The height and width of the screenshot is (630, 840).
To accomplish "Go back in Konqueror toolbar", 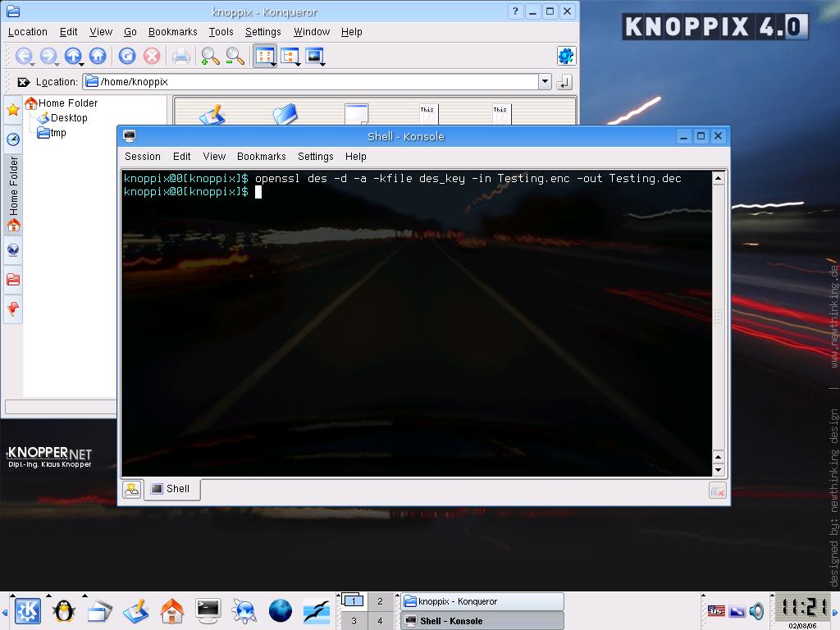I will 24,56.
